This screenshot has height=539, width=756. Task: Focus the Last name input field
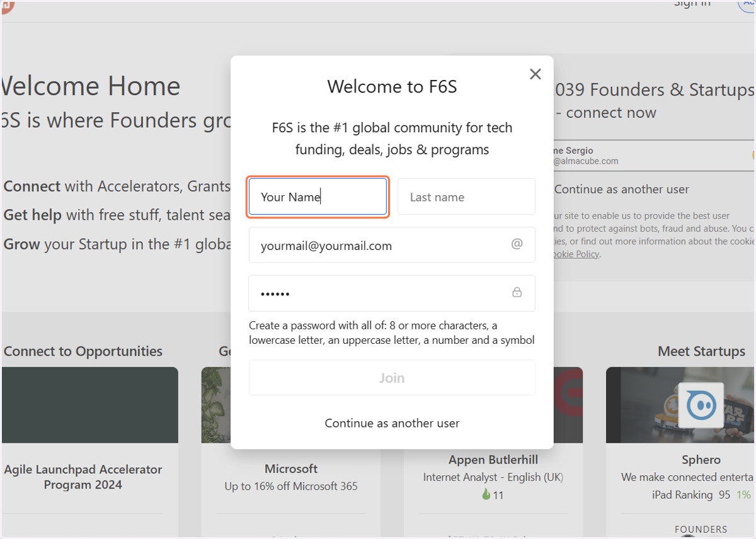click(x=466, y=196)
